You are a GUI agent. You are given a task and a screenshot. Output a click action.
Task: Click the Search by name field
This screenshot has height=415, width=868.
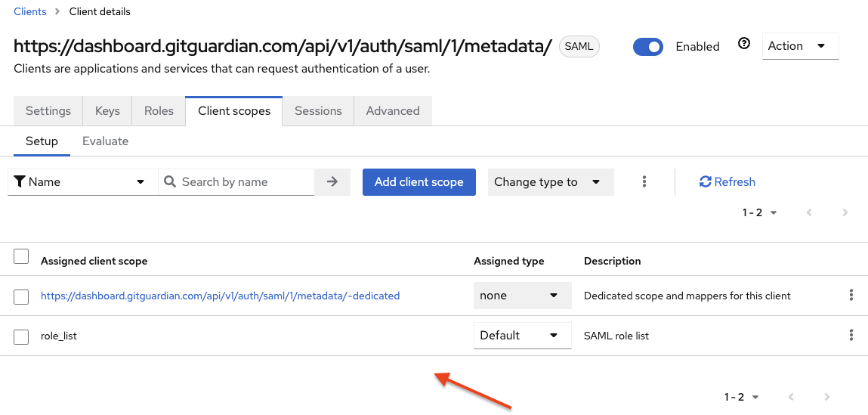pos(236,181)
